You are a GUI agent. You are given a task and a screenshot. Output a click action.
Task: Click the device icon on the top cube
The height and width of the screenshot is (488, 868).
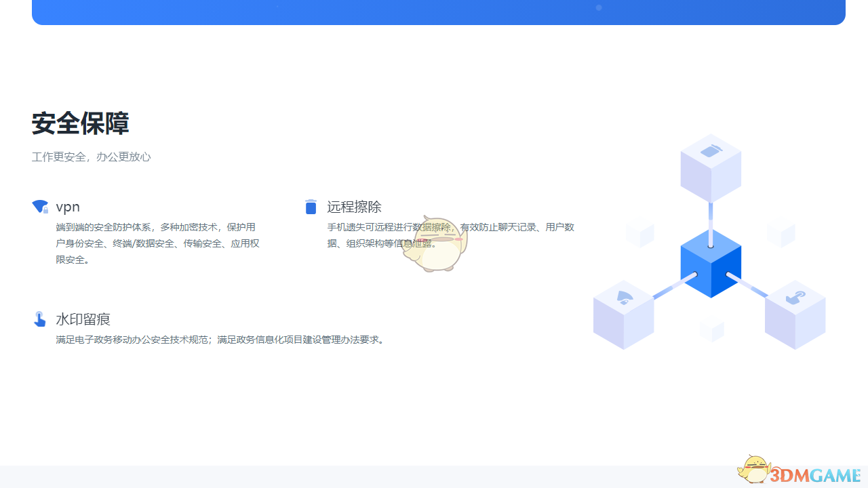click(710, 150)
